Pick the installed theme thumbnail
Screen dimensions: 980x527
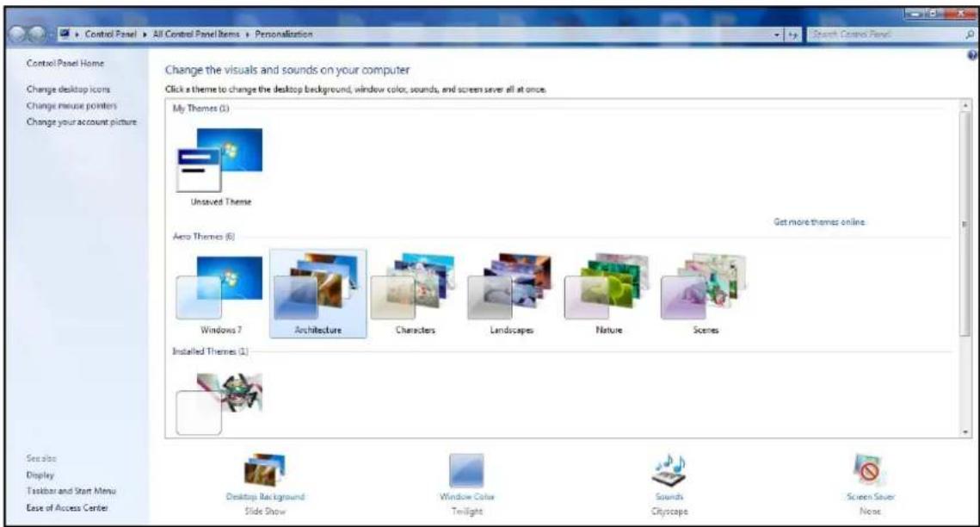tap(220, 403)
